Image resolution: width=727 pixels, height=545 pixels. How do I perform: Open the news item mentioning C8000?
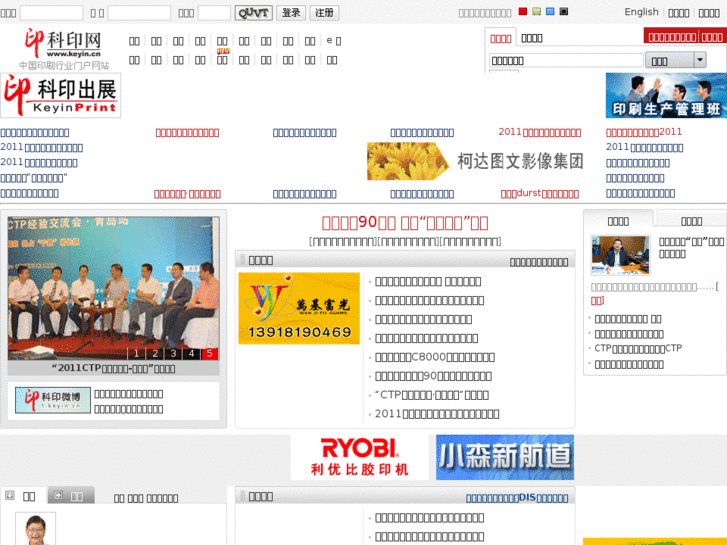pos(435,357)
